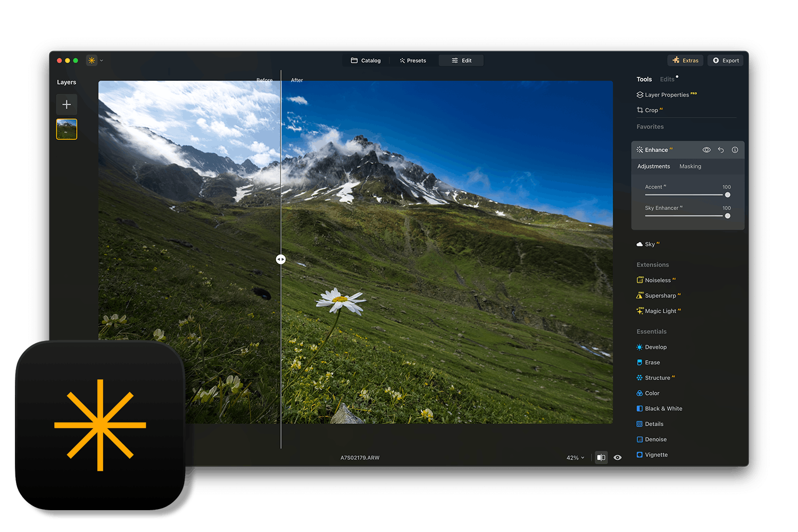Click the A7S02179.ARW file name
Screen dimensions: 798x532
point(360,458)
